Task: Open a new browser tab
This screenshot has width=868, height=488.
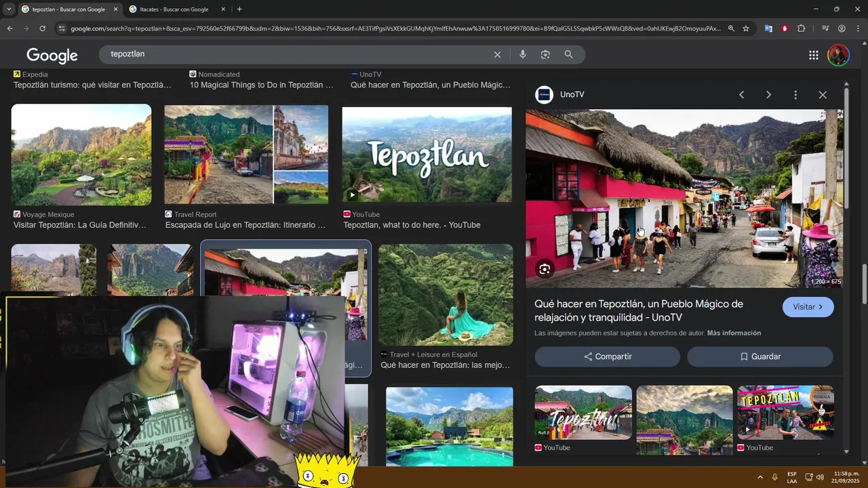Action: (239, 9)
